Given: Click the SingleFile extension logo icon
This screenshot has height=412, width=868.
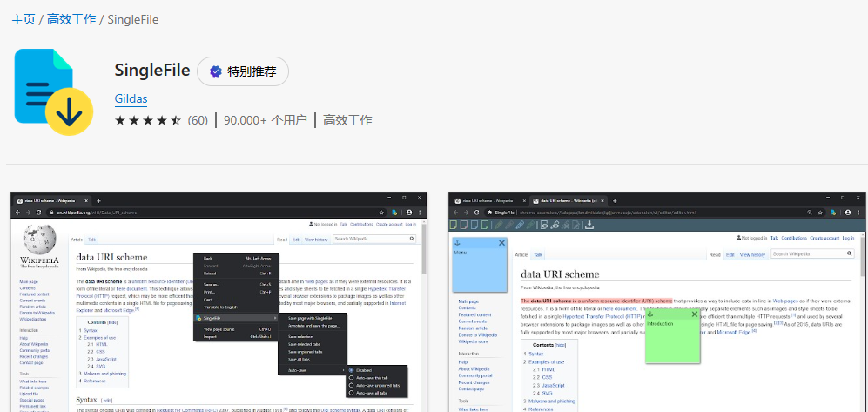Looking at the screenshot, I should (57, 91).
